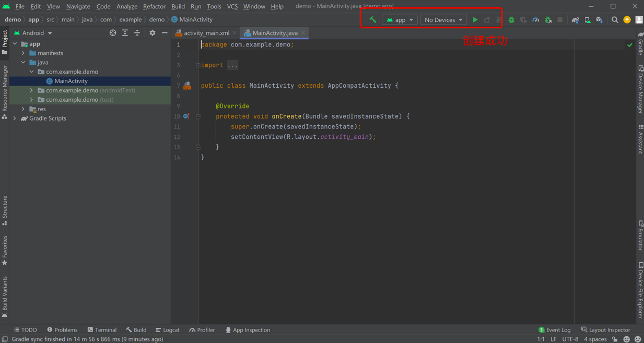Toggle the Resource Manager tool window
The height and width of the screenshot is (343, 644).
click(5, 92)
